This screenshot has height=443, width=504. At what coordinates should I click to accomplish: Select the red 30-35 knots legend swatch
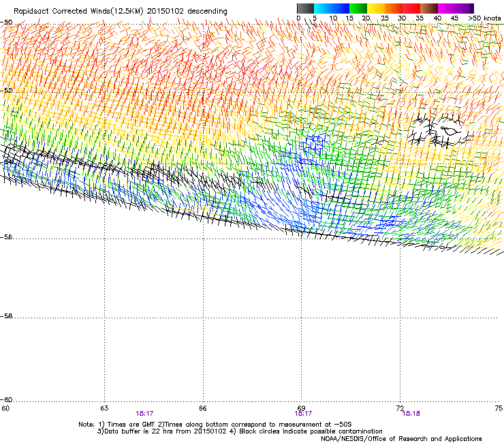411,8
